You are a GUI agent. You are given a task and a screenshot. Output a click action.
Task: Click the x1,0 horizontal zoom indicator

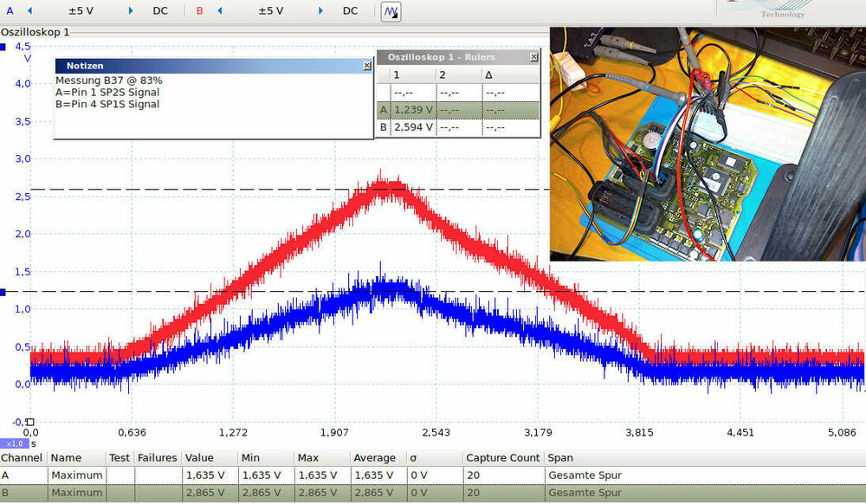[x=15, y=443]
